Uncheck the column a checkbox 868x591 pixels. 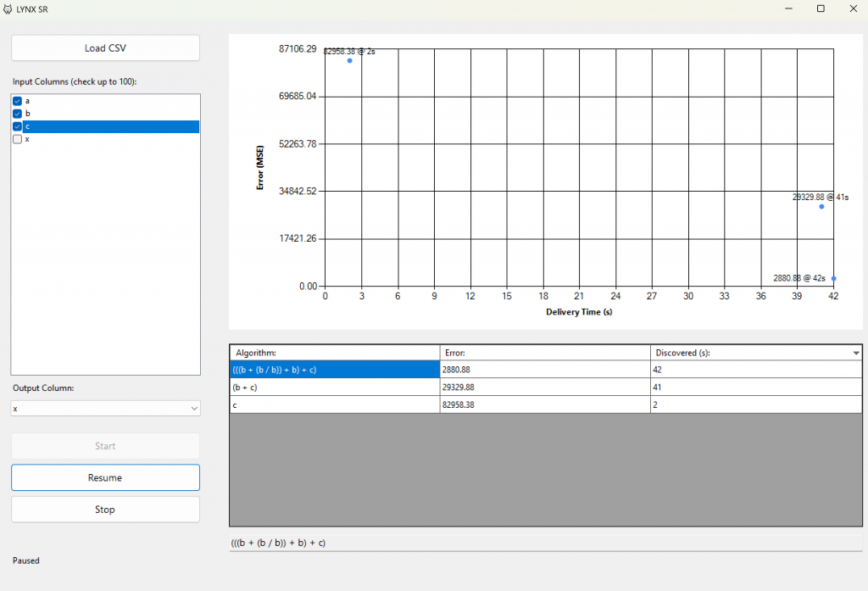(17, 101)
